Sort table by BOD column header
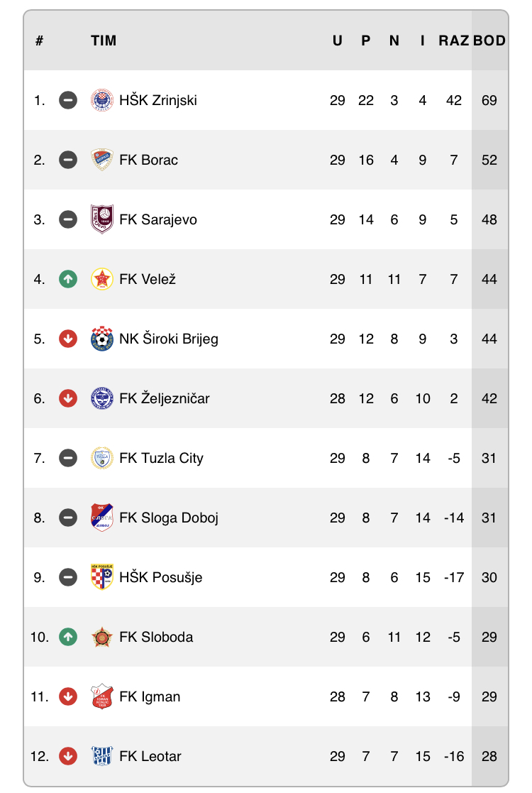Screen dimensions: 532x793 489,40
